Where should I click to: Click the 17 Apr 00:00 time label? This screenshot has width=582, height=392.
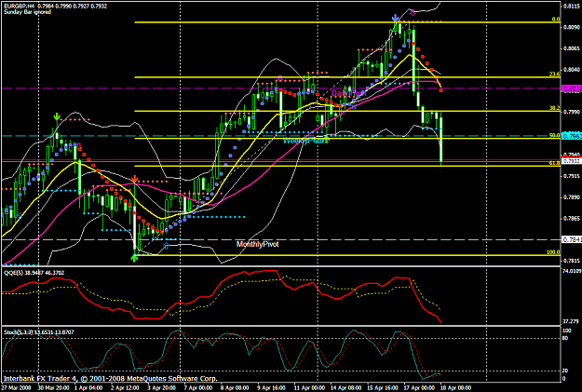(x=419, y=388)
